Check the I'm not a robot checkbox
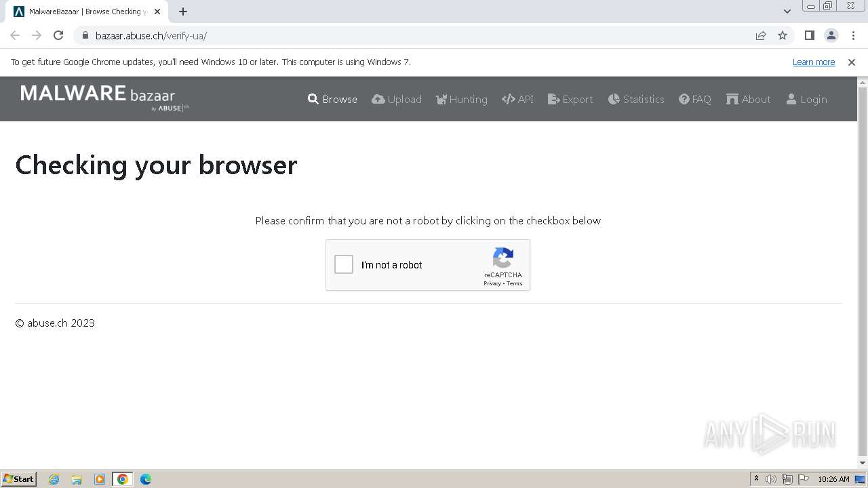Image resolution: width=868 pixels, height=488 pixels. [344, 264]
